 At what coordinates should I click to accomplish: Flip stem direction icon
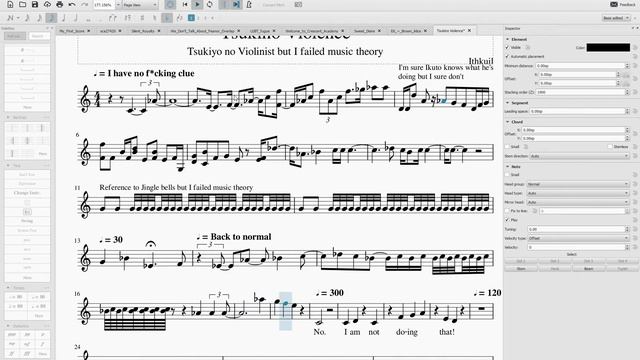click(x=179, y=18)
